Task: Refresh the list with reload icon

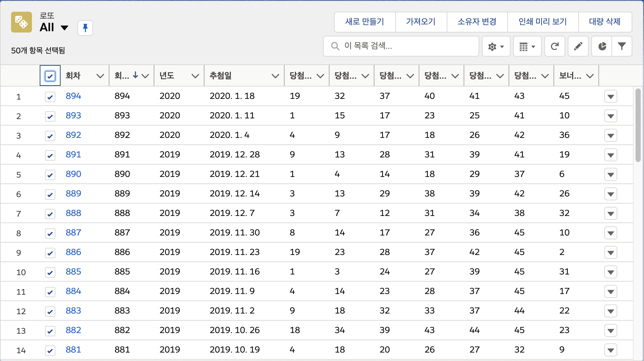Action: 554,47
